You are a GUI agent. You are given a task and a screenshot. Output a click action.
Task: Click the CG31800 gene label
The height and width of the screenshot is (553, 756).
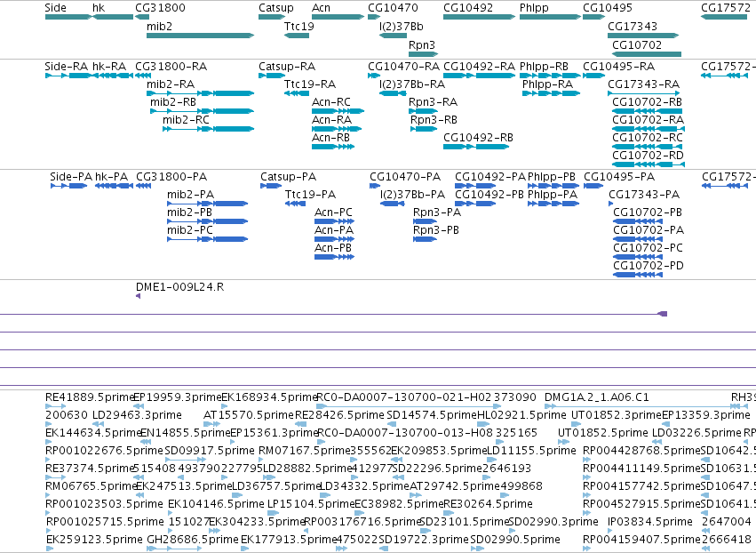coord(160,8)
